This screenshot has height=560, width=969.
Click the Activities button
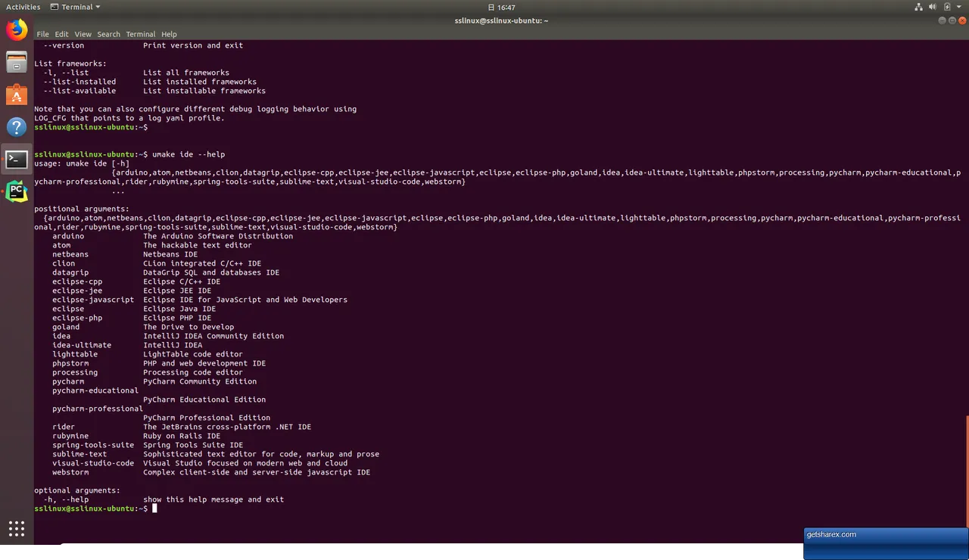pos(23,7)
